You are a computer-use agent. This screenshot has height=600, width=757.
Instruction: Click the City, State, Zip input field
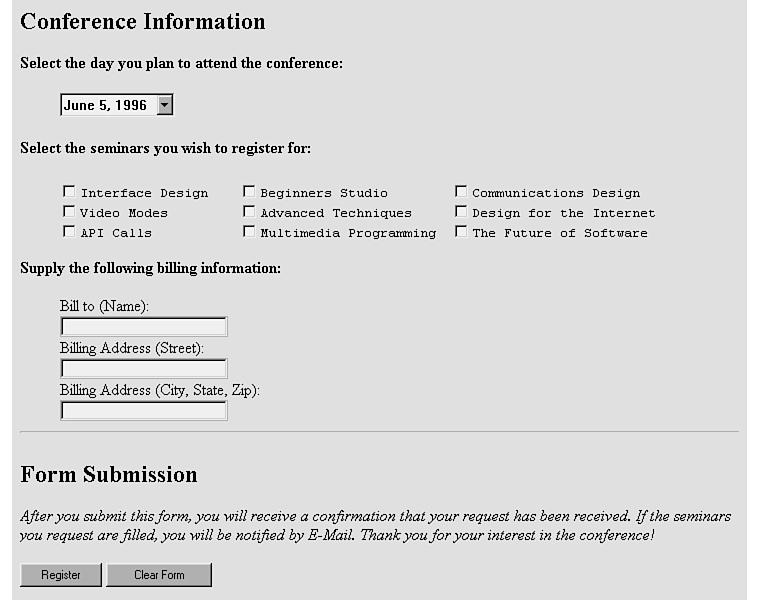point(144,411)
